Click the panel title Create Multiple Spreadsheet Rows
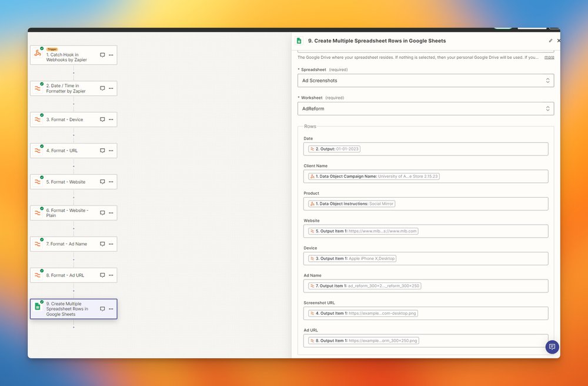The image size is (588, 386). point(377,41)
